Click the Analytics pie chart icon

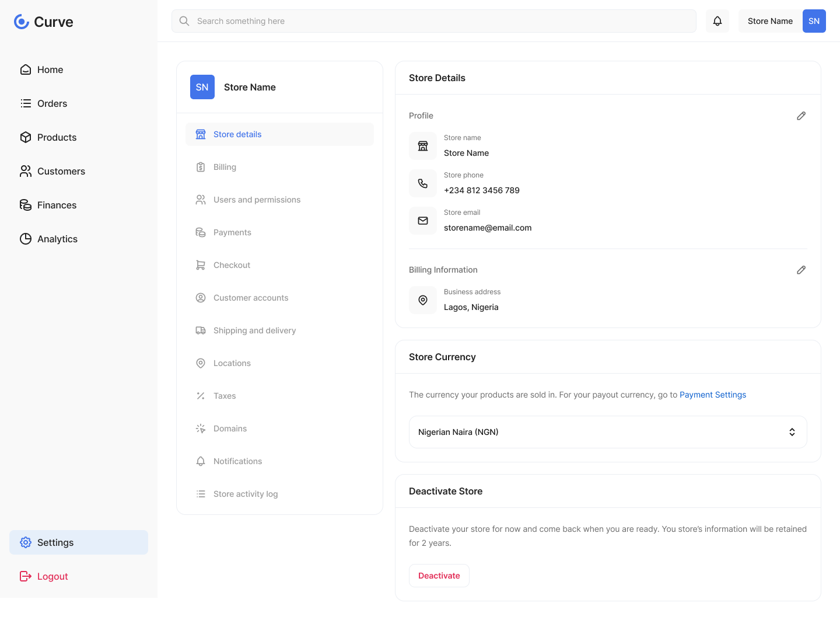(x=26, y=239)
